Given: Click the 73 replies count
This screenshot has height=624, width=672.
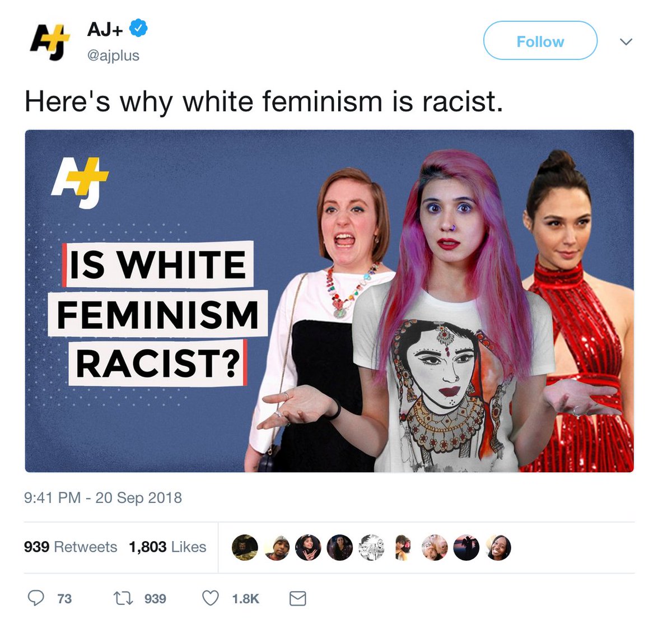Looking at the screenshot, I should point(64,599).
